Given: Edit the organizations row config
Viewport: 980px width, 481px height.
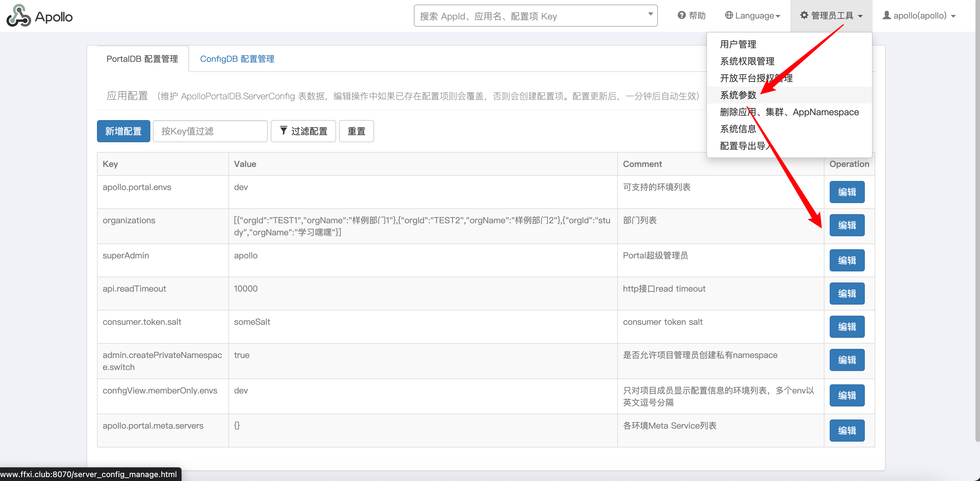Looking at the screenshot, I should pos(847,225).
